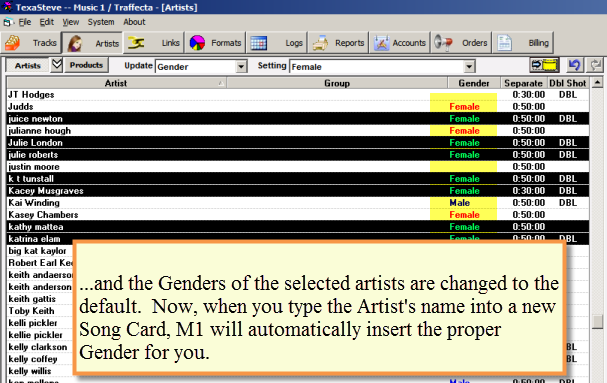Select the kathy mattea row
Image resolution: width=607 pixels, height=383 pixels.
tap(298, 227)
